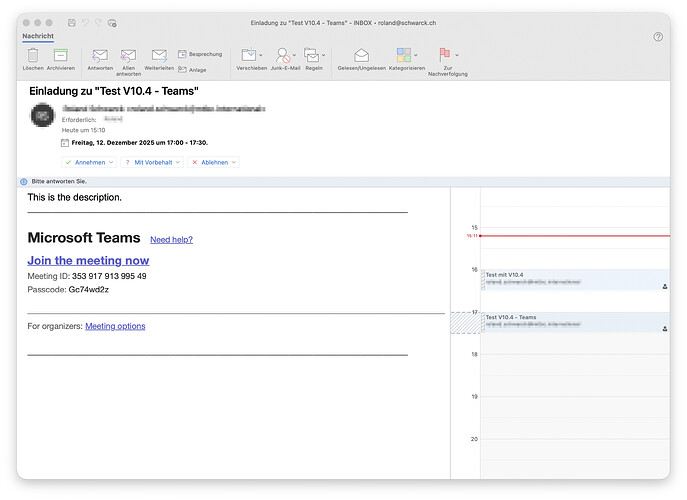Open the help question mark icon

[x=658, y=37]
